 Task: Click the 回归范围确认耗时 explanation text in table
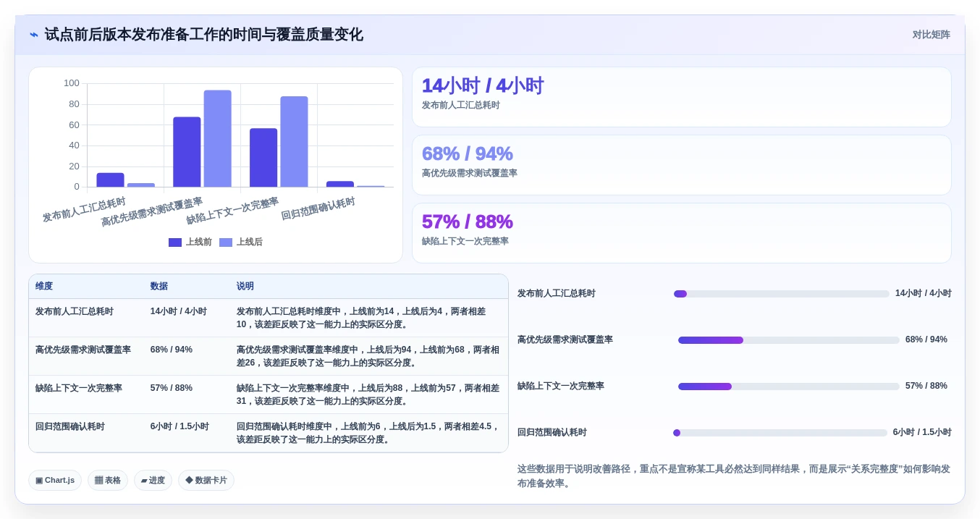pyautogui.click(x=368, y=433)
